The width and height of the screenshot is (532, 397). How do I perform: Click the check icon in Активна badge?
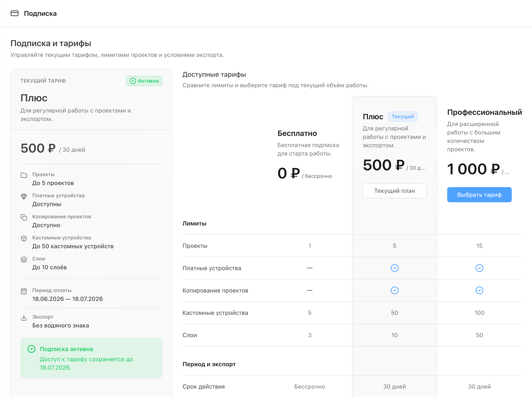[x=133, y=81]
